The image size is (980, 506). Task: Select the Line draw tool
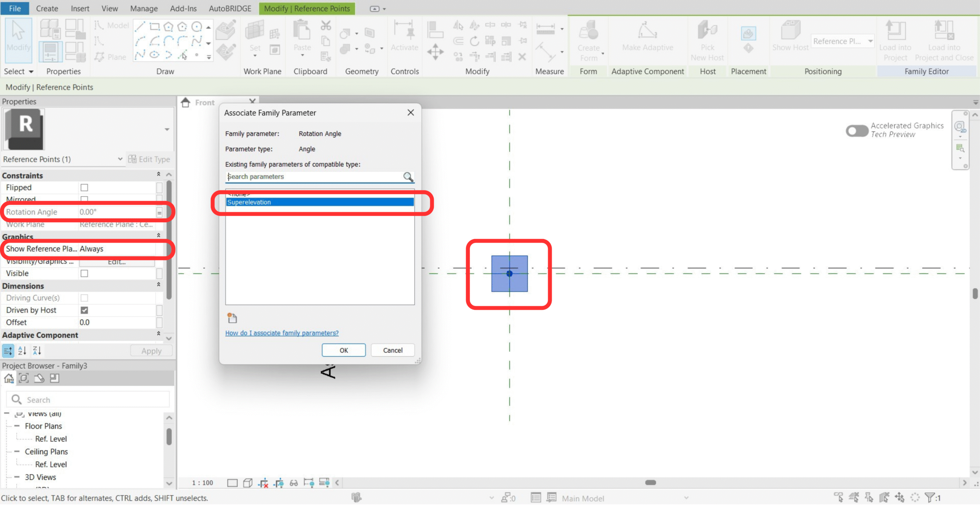coord(140,26)
